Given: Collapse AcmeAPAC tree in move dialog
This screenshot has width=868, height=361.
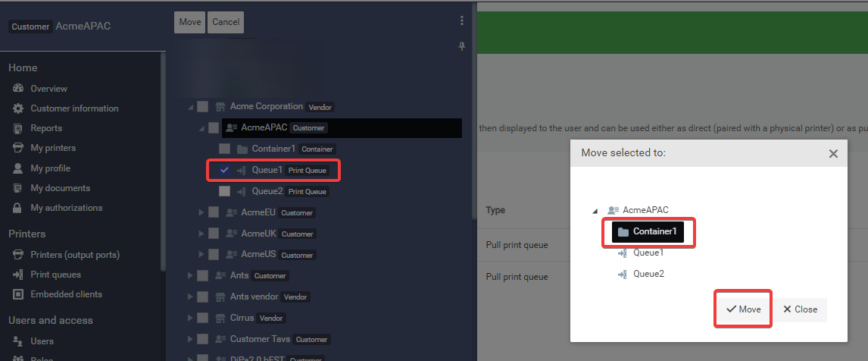Looking at the screenshot, I should pos(595,211).
